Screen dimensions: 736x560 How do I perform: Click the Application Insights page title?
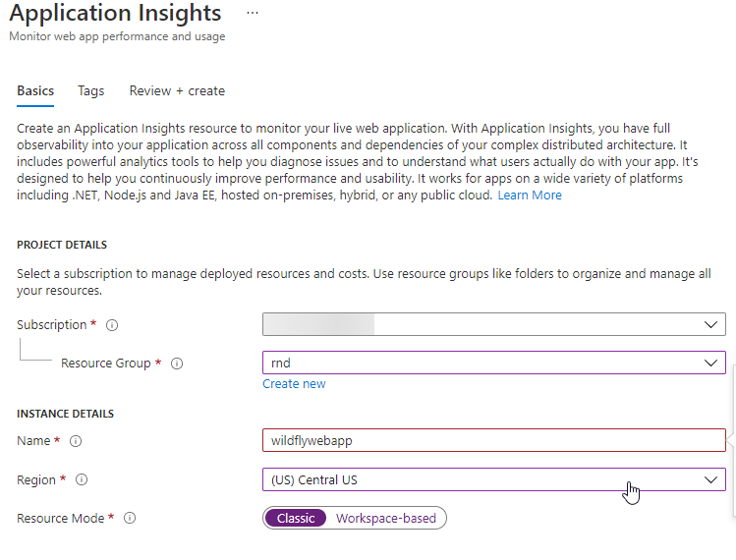[x=115, y=13]
